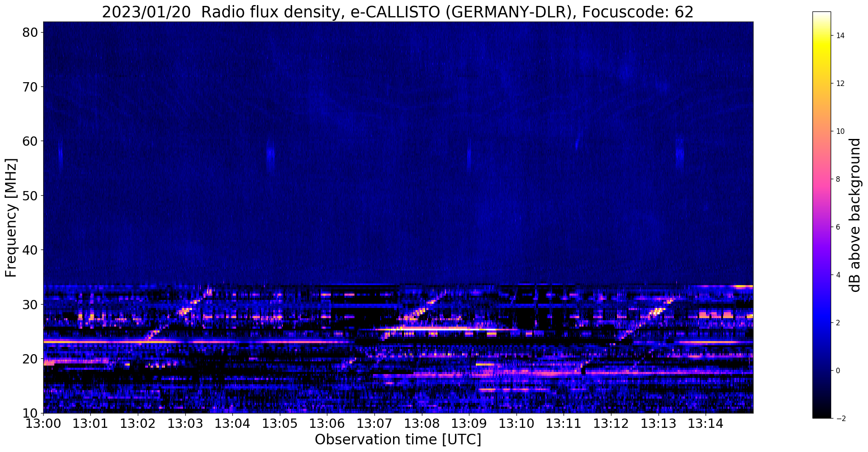Click the 'Frequency [MHz]' y-axis label
Screen dimensions: 868x452
click(11, 218)
